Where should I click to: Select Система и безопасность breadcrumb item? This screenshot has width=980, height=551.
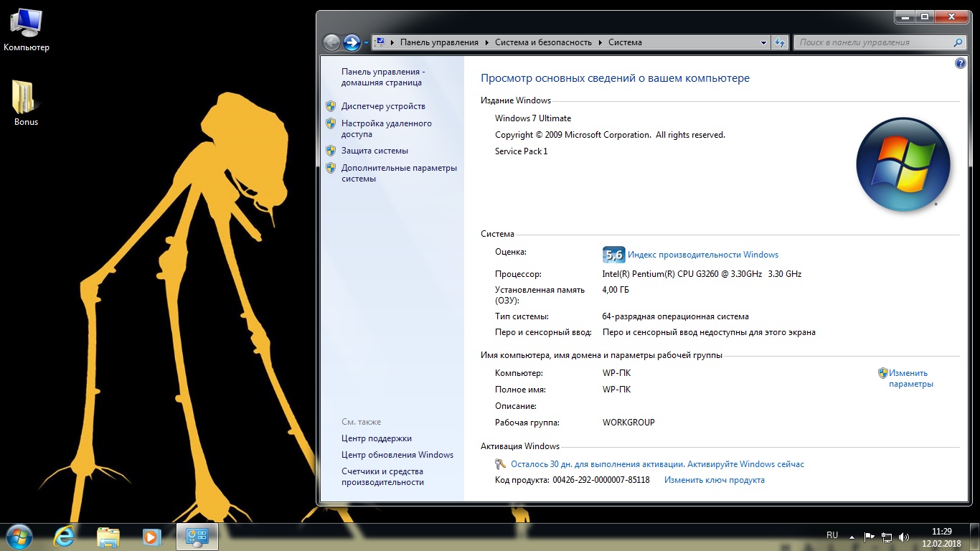click(543, 42)
